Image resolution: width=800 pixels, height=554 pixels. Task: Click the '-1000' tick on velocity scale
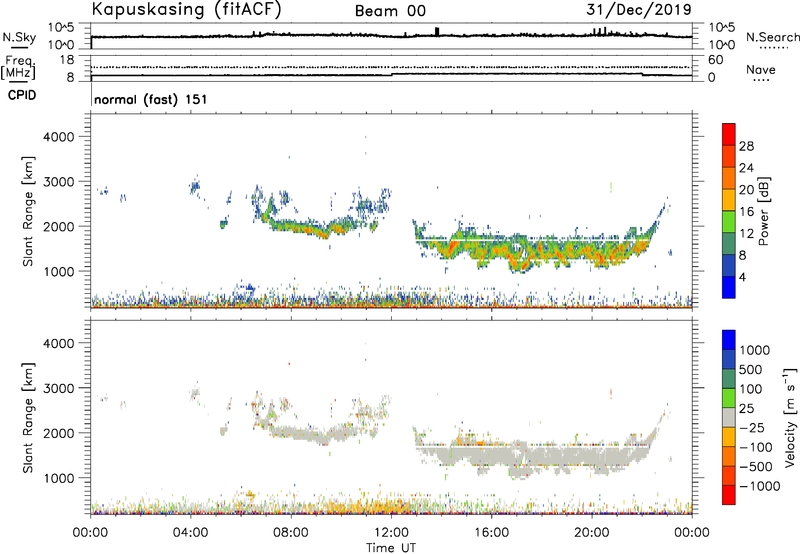[760, 486]
